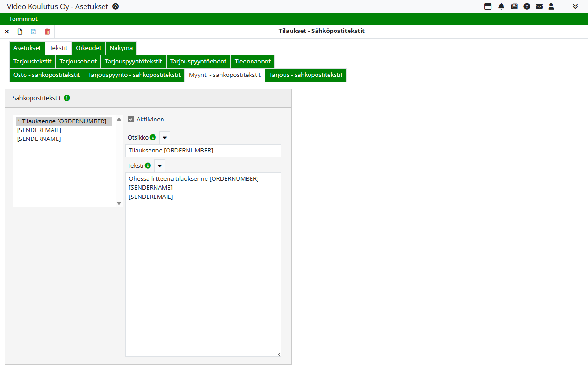This screenshot has height=381, width=588.
Task: Click the list's scroll down arrow
Action: click(x=119, y=203)
